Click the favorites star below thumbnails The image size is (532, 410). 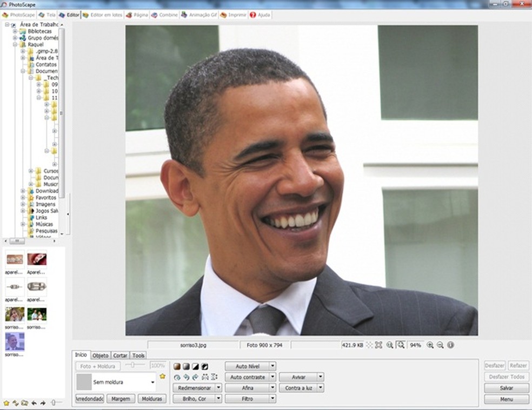6,403
